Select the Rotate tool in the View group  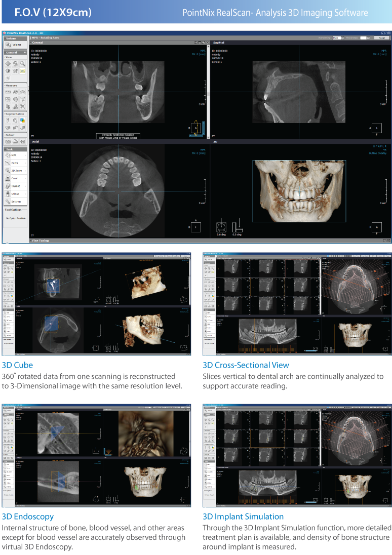[15, 63]
